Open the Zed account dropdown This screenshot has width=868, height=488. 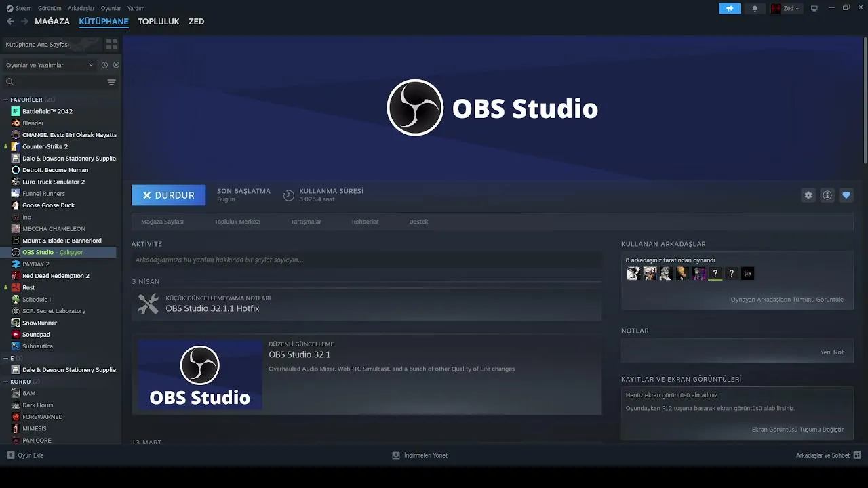tap(785, 9)
